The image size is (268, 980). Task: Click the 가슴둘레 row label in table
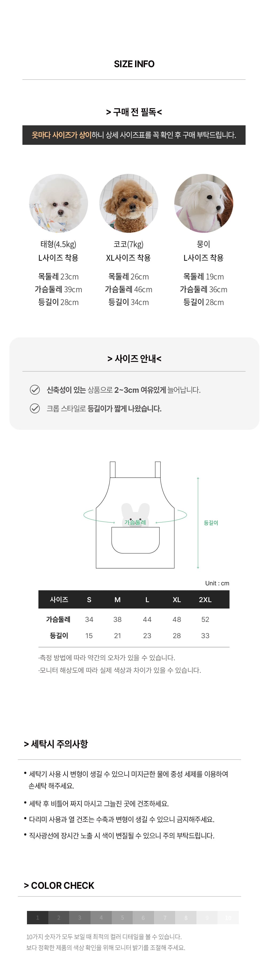click(58, 619)
